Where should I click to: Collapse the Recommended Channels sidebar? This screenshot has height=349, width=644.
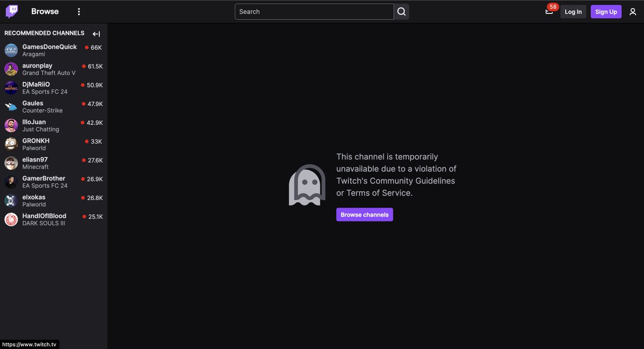[97, 34]
